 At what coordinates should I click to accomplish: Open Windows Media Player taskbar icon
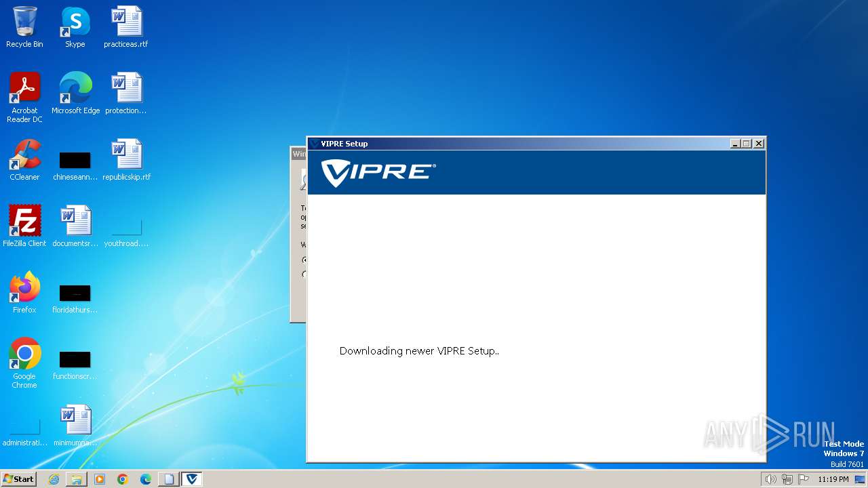[x=100, y=479]
